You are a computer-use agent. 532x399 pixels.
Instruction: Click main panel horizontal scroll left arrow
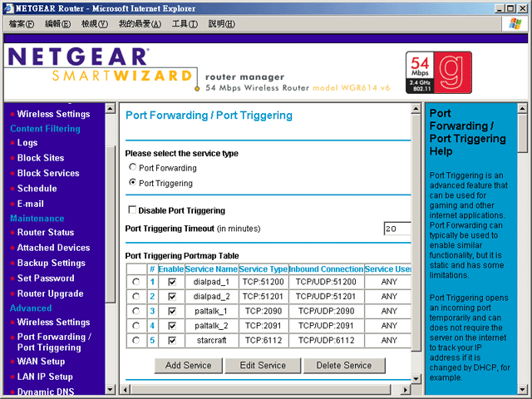pos(126,390)
